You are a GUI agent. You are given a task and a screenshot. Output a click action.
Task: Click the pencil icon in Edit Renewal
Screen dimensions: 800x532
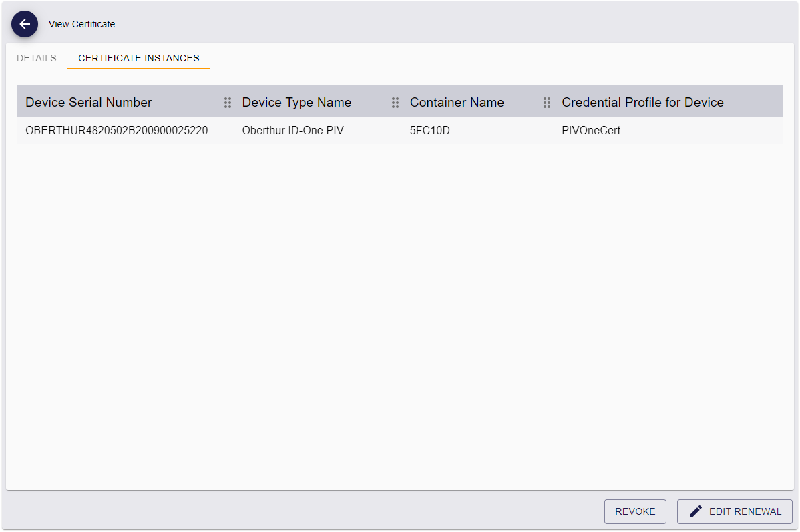[695, 511]
